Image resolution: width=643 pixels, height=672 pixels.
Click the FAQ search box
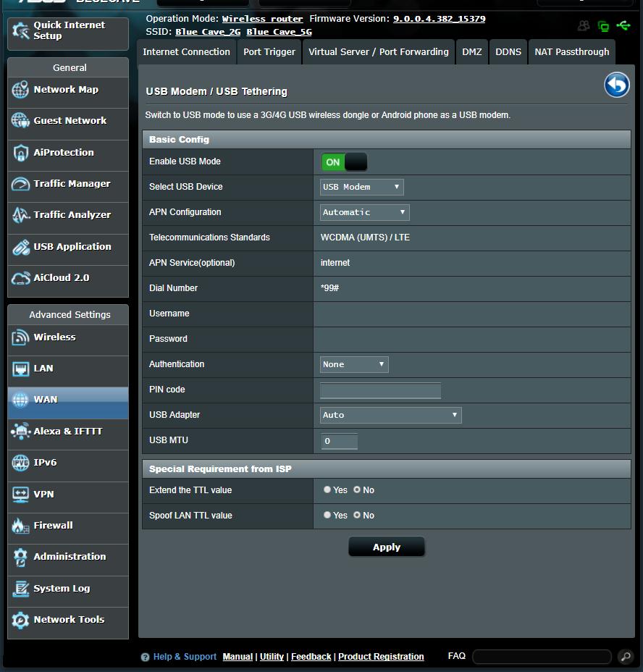[x=542, y=657]
